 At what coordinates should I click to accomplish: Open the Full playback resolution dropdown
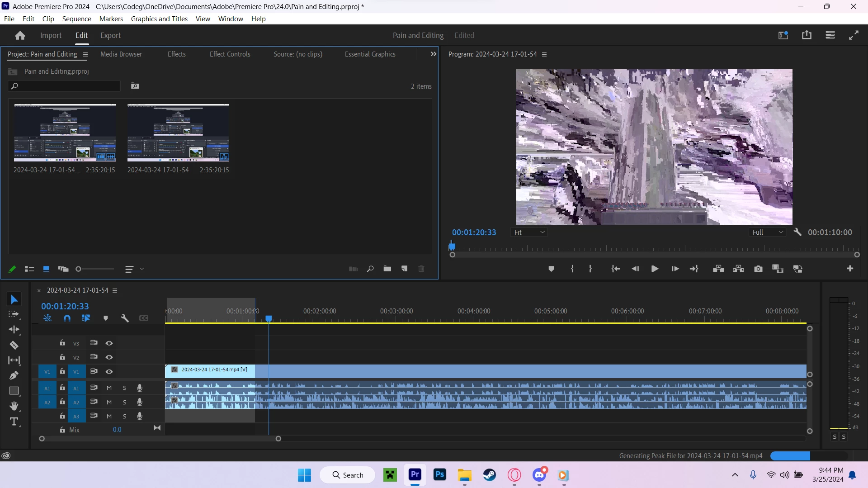tap(767, 232)
